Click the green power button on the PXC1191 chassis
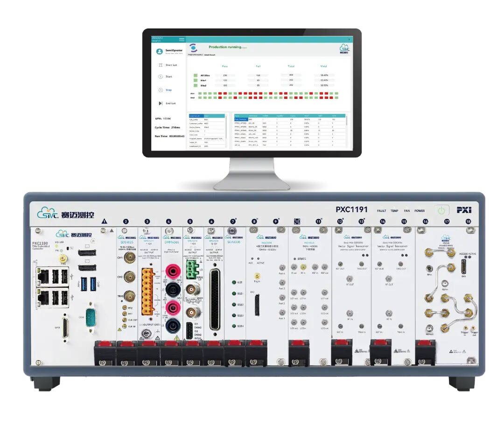 [x=441, y=210]
